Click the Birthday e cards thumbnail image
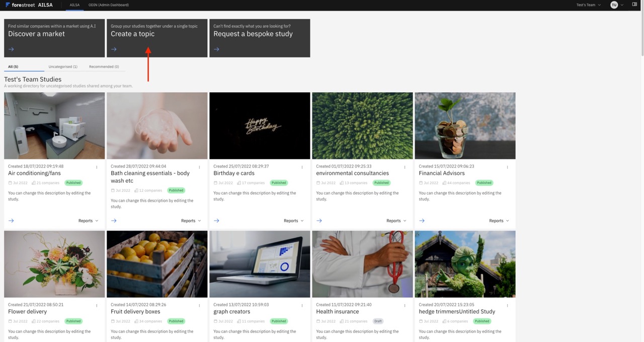Image resolution: width=644 pixels, height=342 pixels. coord(260,125)
